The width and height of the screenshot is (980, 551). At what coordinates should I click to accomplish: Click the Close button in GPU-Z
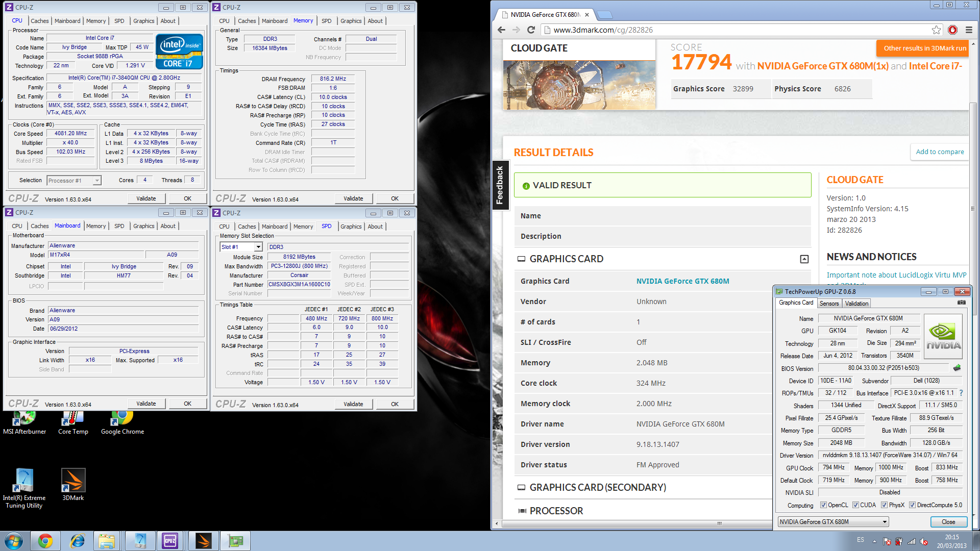coord(948,521)
